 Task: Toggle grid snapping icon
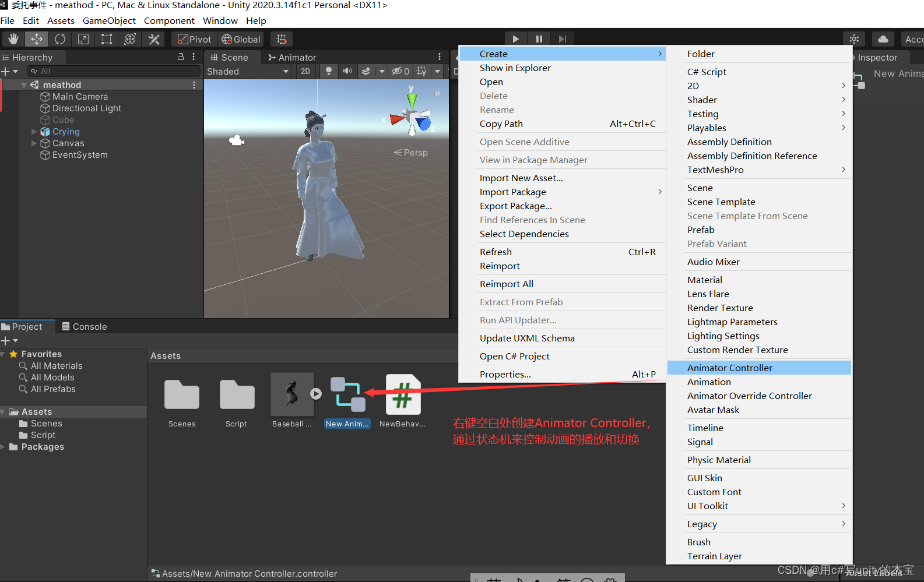click(282, 39)
